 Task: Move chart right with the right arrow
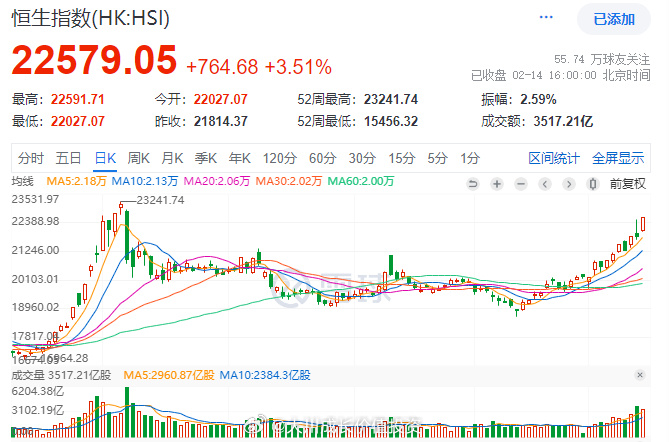569,184
